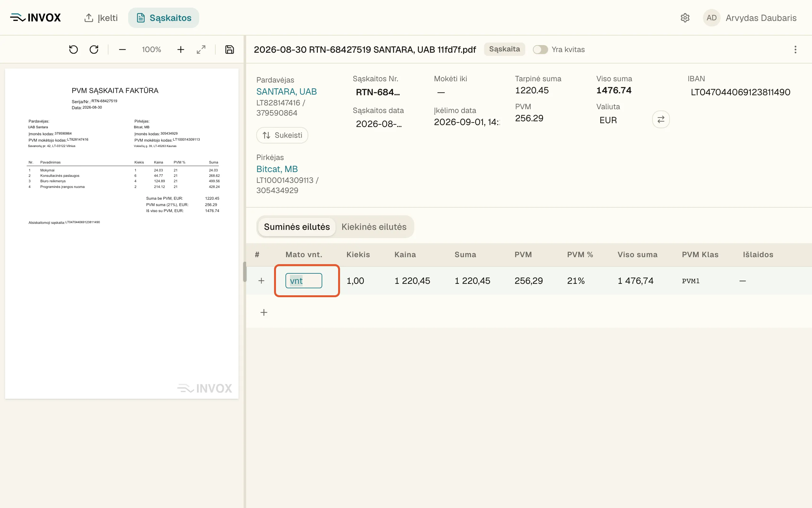
Task: Click the Tarpinė suma value 1220.45
Action: click(532, 90)
